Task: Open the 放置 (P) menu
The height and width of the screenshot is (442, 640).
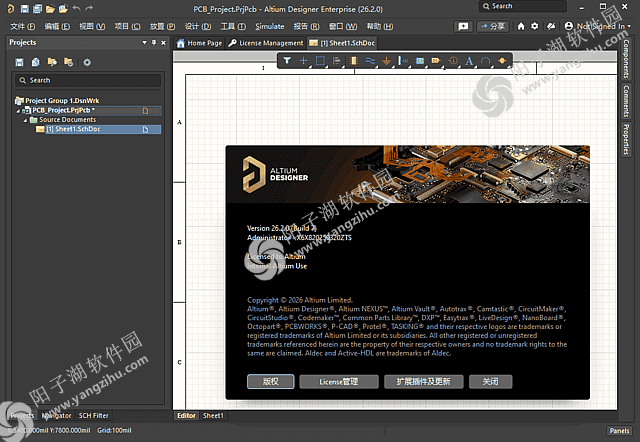Action: (x=162, y=27)
